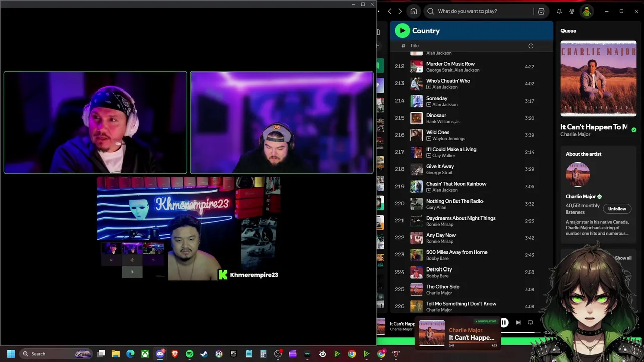Open Steam from the taskbar
This screenshot has height=362, width=644.
coord(204,354)
